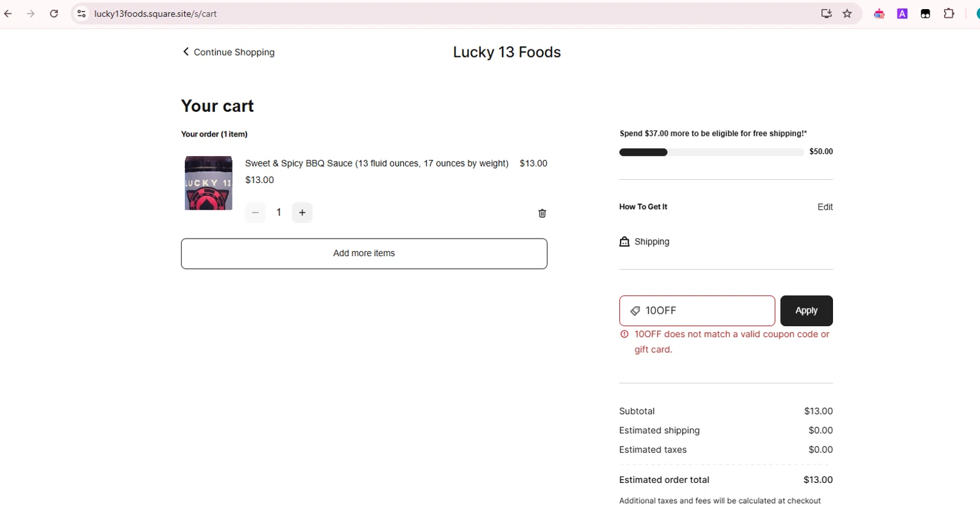Remove item with the trash can icon
Screen dimensions: 980x517
[x=542, y=213]
